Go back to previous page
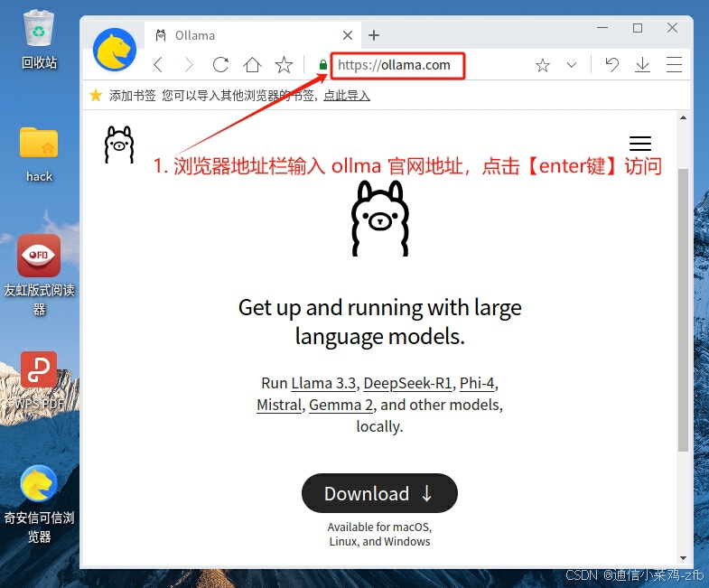This screenshot has width=709, height=588. coord(158,65)
